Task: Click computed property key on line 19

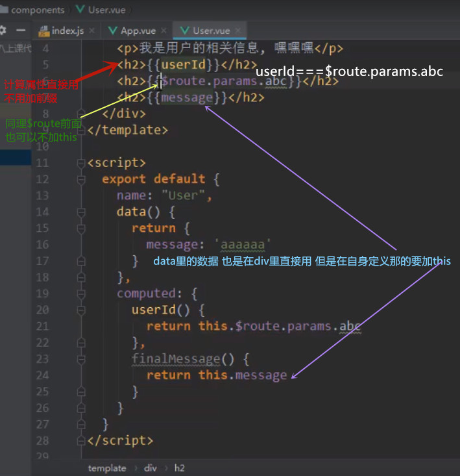Action: pyautogui.click(x=147, y=294)
